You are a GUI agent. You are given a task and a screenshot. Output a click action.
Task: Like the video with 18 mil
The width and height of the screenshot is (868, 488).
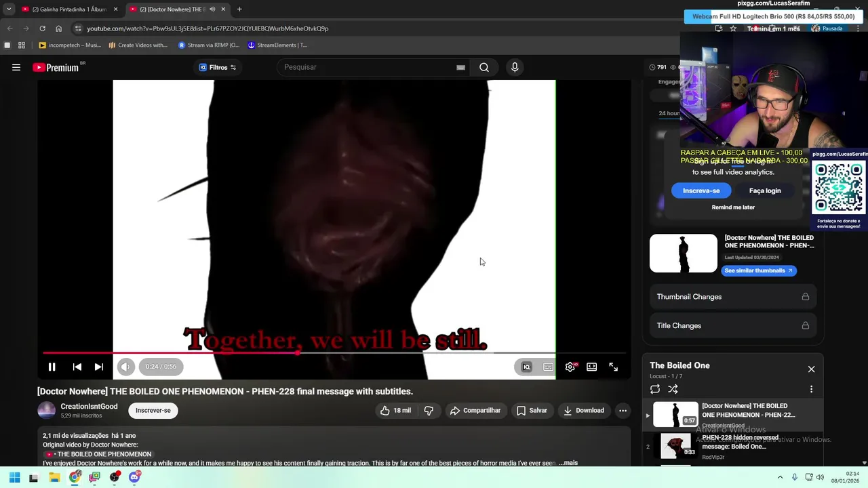pyautogui.click(x=395, y=410)
